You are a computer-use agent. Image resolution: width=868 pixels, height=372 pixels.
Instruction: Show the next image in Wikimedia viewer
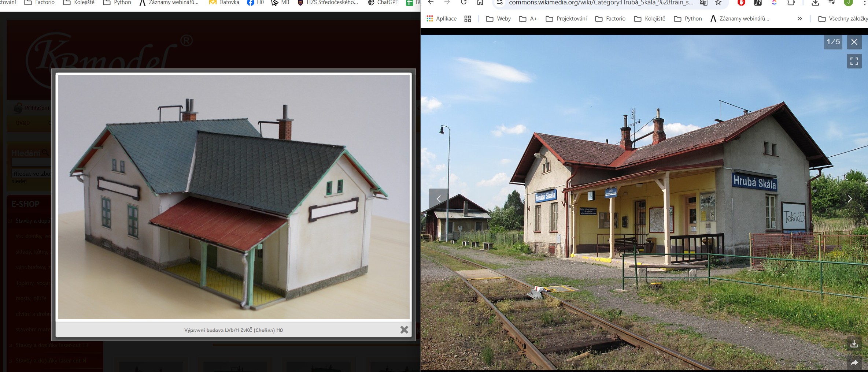coord(850,199)
